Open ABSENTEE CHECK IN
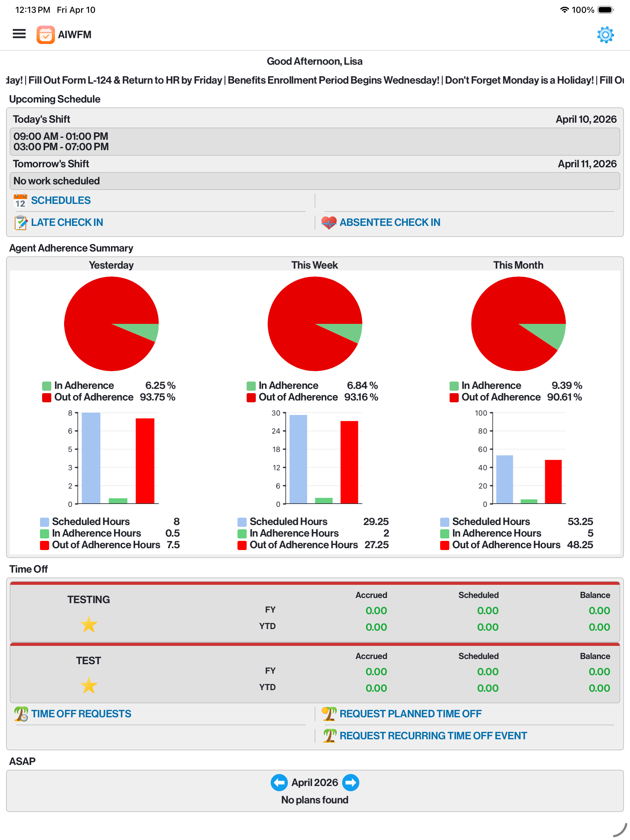 pos(390,223)
